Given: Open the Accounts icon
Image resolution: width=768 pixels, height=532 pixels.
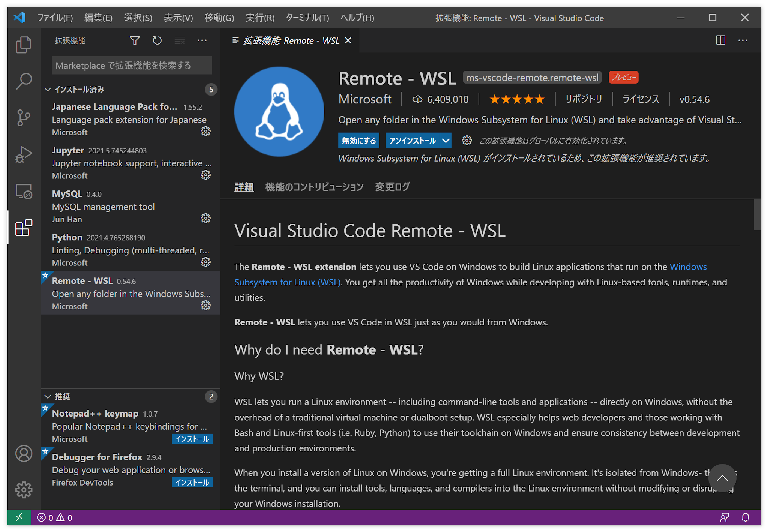Looking at the screenshot, I should click(x=23, y=453).
